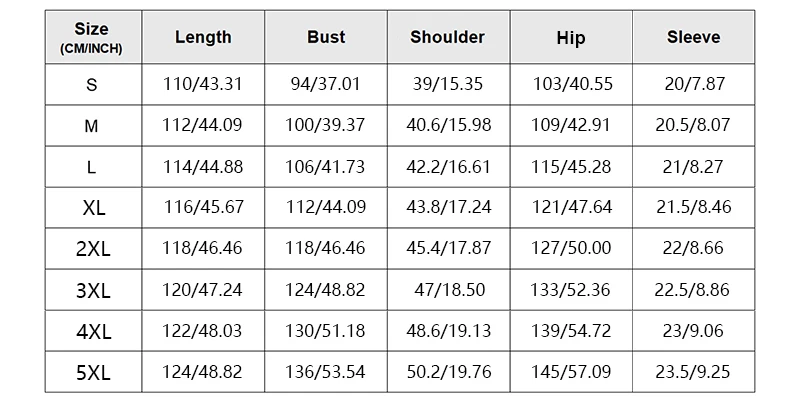Click the 22/8.66 sleeve cell
800x400 pixels.
(694, 249)
